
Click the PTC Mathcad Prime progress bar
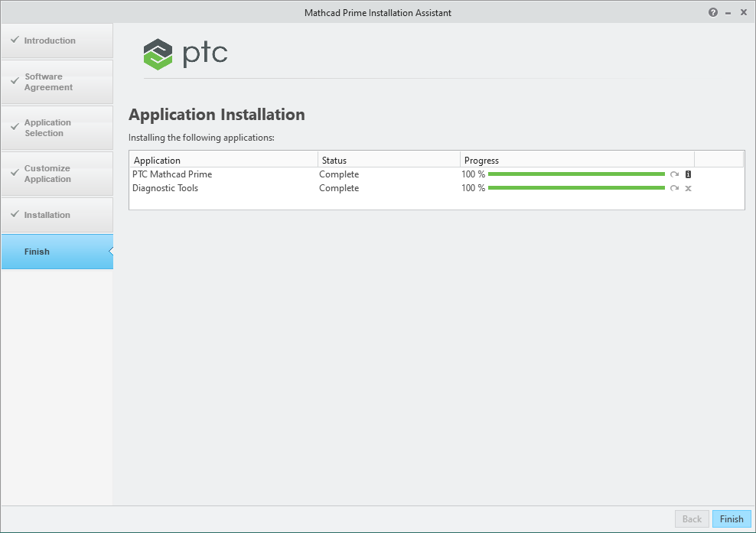click(578, 174)
